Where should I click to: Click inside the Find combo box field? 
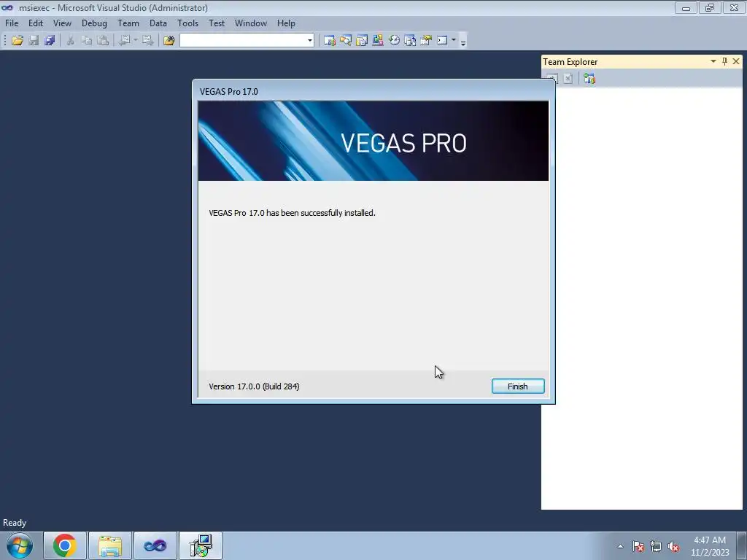point(242,41)
